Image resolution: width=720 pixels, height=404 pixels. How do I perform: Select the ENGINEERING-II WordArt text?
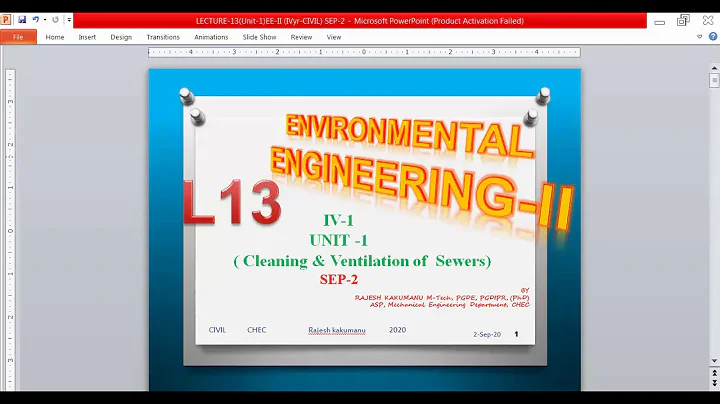click(x=420, y=188)
